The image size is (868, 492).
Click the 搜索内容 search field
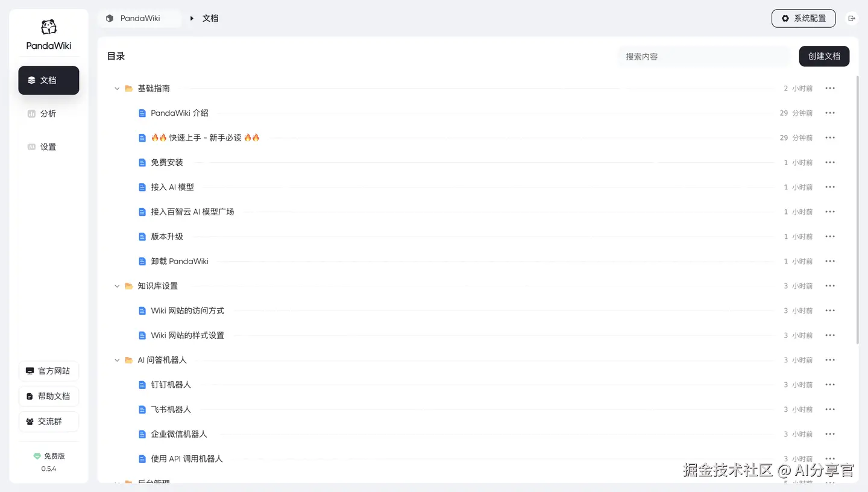click(703, 57)
